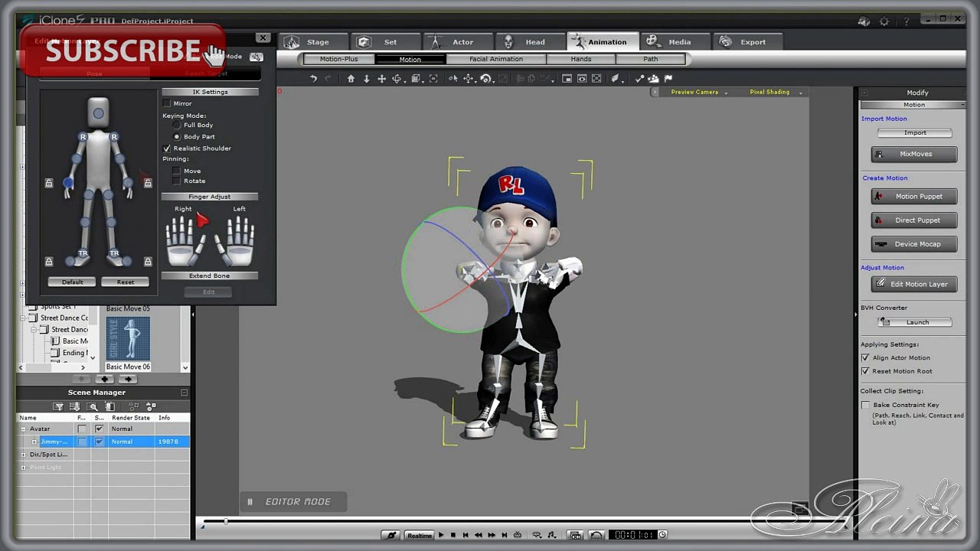
Task: Launch the BVH Converter
Action: pyautogui.click(x=915, y=322)
